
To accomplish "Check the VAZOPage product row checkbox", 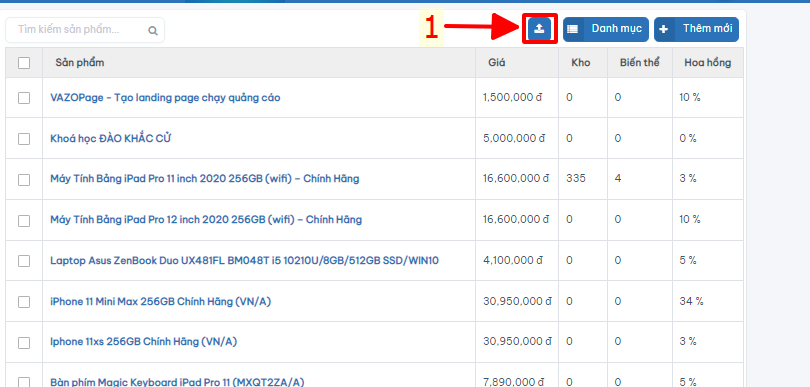I will [x=24, y=98].
